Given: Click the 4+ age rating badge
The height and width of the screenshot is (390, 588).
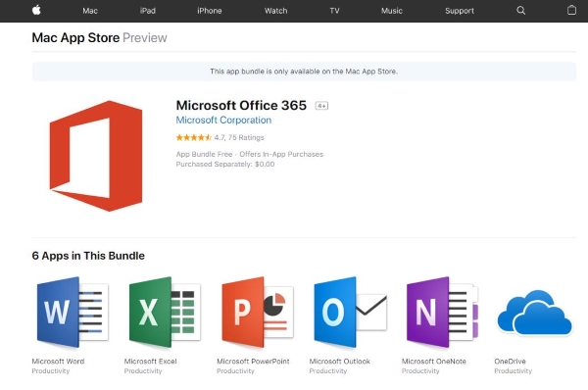Looking at the screenshot, I should click(321, 106).
